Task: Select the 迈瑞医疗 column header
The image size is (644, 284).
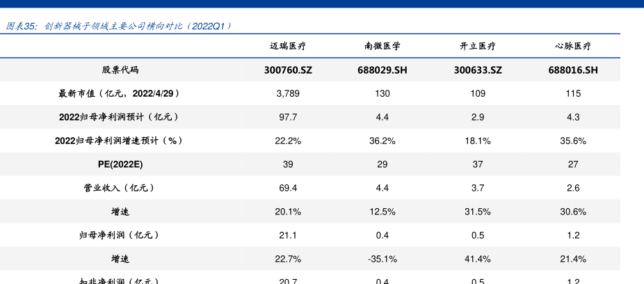Action: click(288, 47)
